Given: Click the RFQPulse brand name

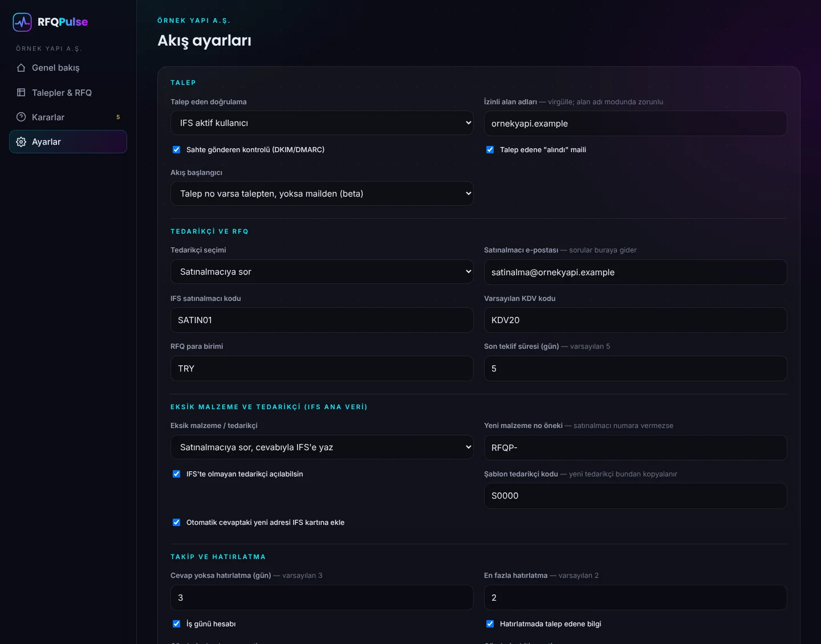Looking at the screenshot, I should pos(63,22).
